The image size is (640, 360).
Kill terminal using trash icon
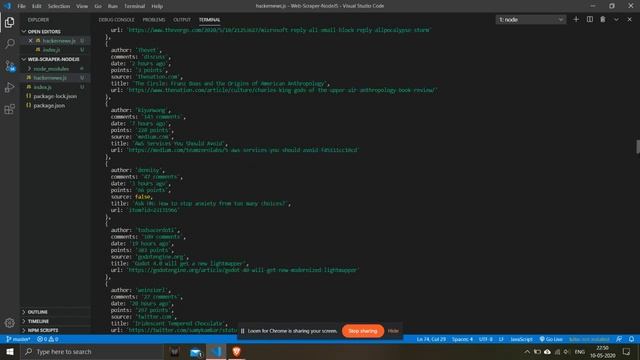pos(603,19)
